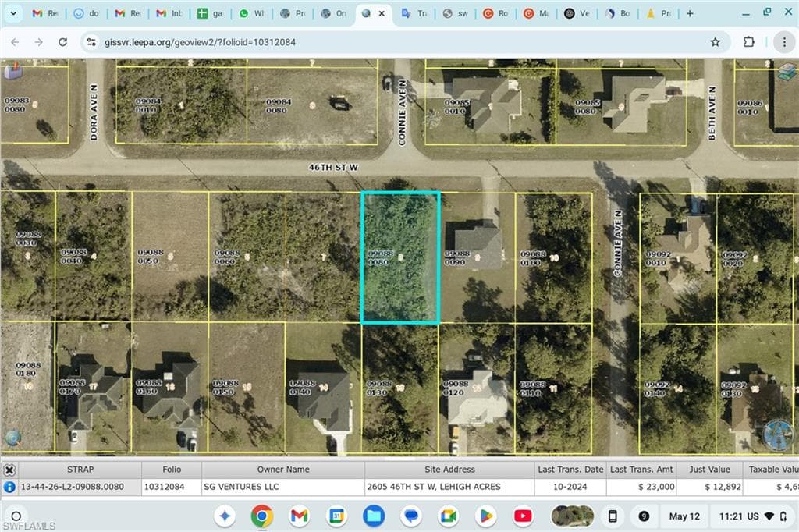The height and width of the screenshot is (532, 799).
Task: Select folio number 10312084 cell
Action: point(172,487)
